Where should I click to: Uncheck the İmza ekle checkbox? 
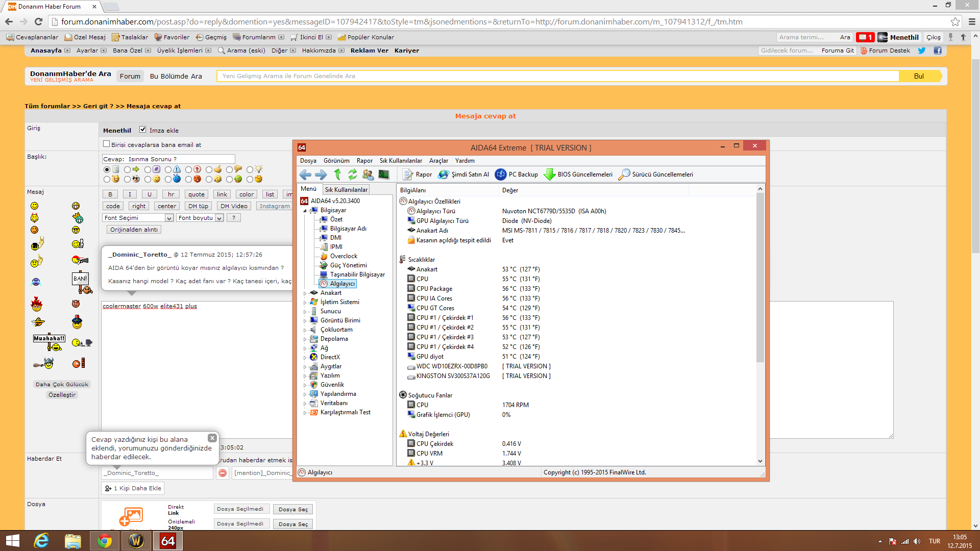[143, 130]
